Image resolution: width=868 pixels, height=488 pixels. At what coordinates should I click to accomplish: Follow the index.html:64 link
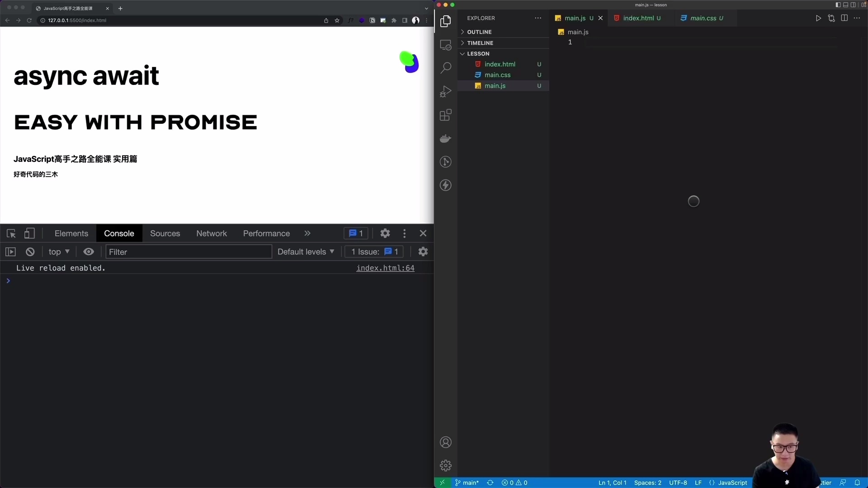385,268
